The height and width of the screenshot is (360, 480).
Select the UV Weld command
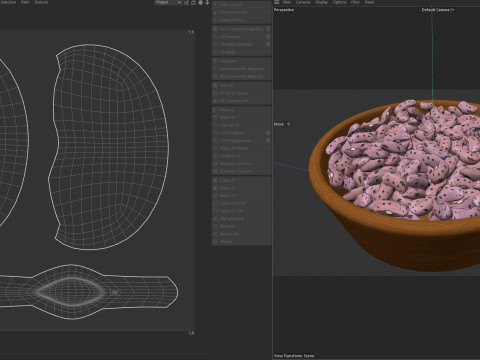pos(242,52)
